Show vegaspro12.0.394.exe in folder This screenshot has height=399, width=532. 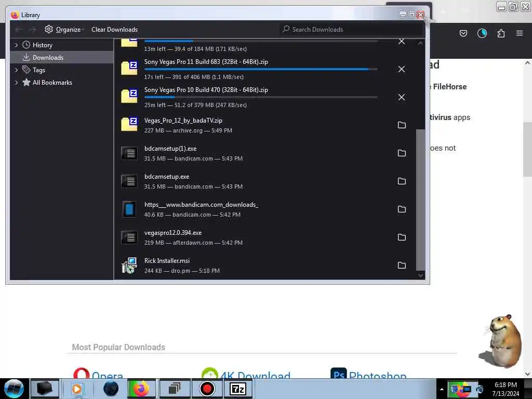[x=402, y=237]
